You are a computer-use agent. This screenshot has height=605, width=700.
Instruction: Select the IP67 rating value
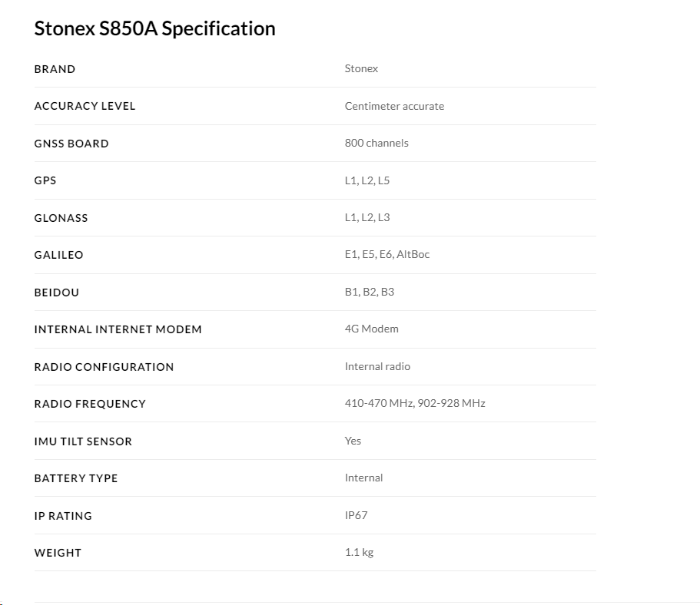[x=356, y=515]
